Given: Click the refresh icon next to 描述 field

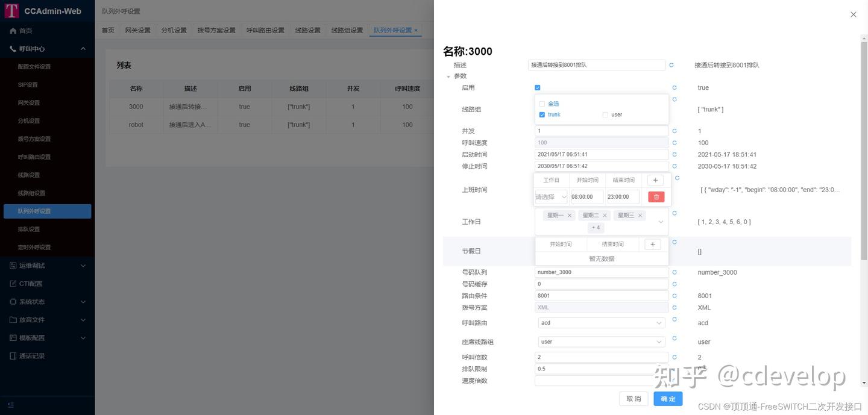Looking at the screenshot, I should (x=671, y=64).
